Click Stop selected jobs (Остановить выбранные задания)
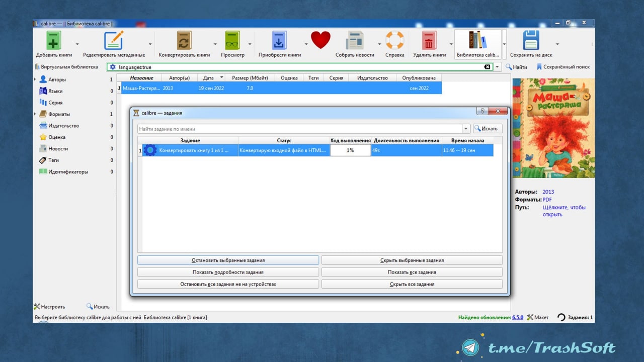The image size is (644, 362). [x=228, y=260]
